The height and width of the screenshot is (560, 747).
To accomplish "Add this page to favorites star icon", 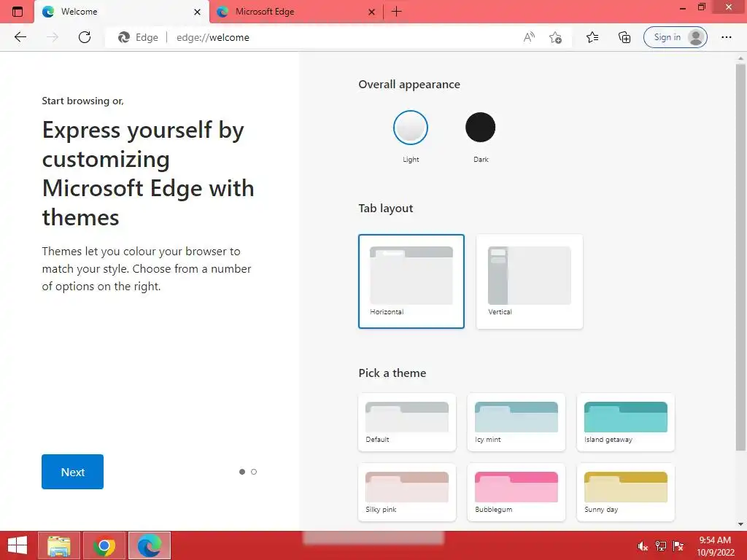I will [555, 37].
